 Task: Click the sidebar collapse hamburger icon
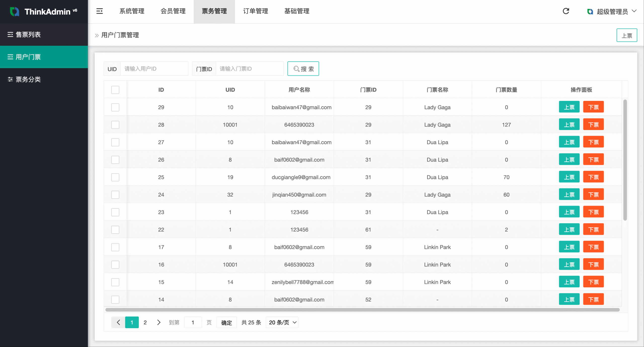[x=100, y=11]
